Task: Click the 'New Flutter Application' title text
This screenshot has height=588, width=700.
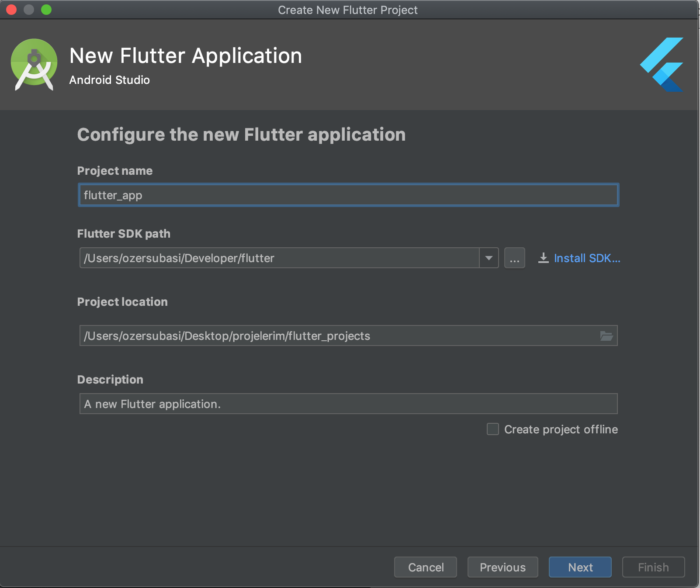Action: point(186,56)
